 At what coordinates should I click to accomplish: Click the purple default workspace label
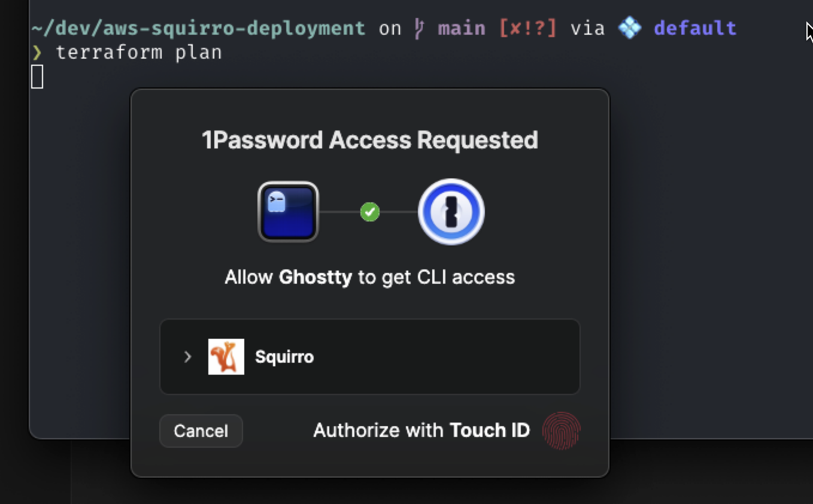pos(695,28)
